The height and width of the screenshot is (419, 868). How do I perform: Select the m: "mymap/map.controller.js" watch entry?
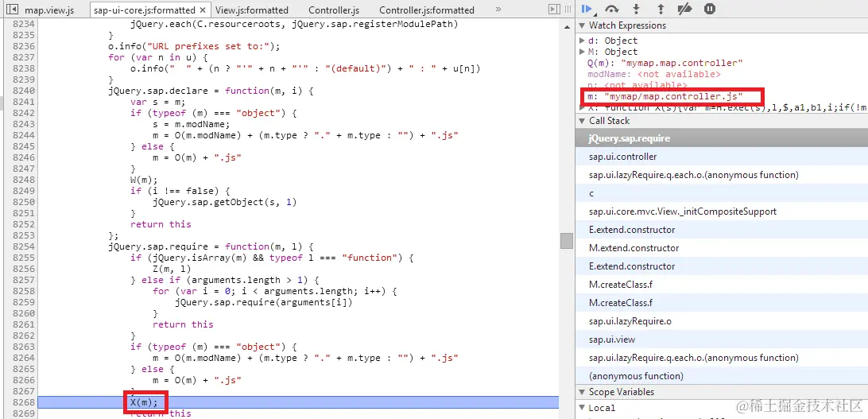point(665,96)
